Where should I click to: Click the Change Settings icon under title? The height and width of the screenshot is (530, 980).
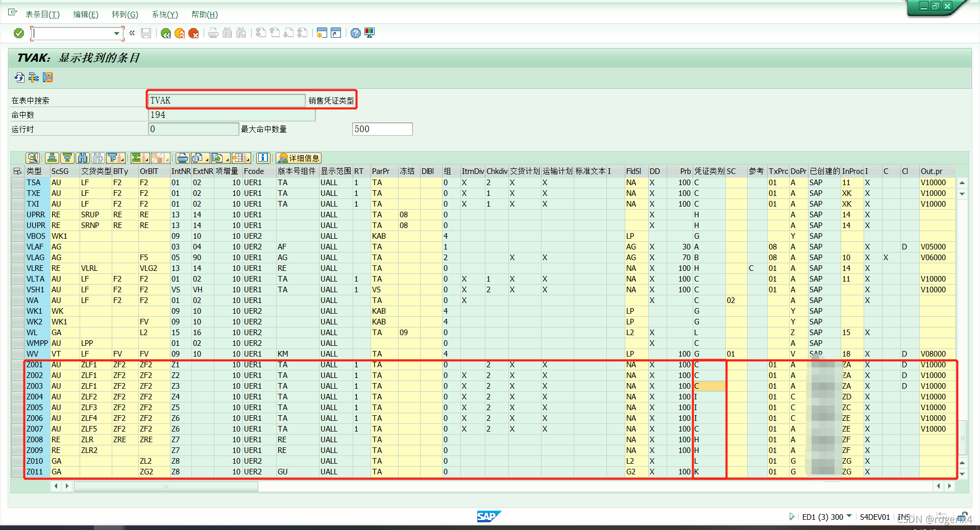coord(34,78)
